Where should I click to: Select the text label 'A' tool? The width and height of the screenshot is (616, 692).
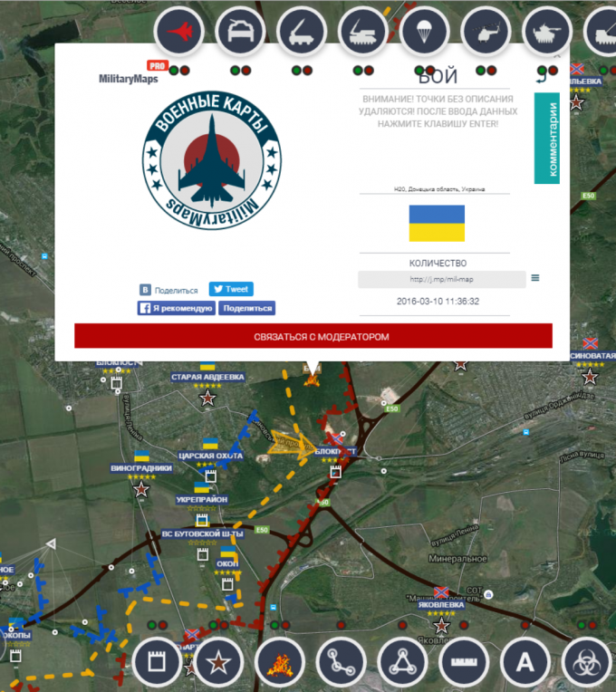[x=525, y=662]
